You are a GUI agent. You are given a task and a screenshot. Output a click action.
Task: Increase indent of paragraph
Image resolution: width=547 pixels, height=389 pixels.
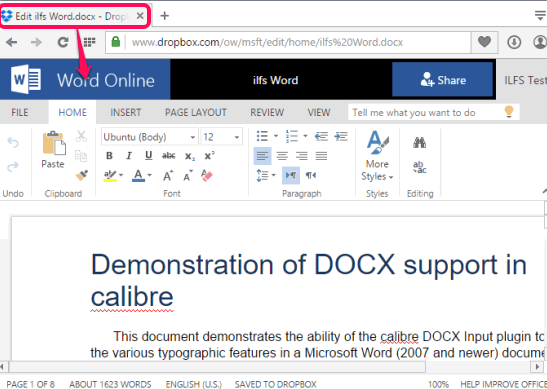click(341, 136)
